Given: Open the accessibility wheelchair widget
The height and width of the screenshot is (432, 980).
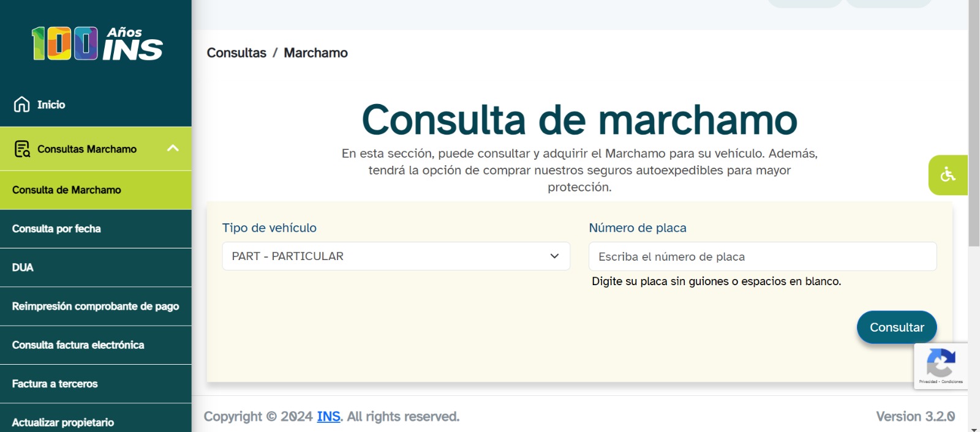Looking at the screenshot, I should (948, 175).
